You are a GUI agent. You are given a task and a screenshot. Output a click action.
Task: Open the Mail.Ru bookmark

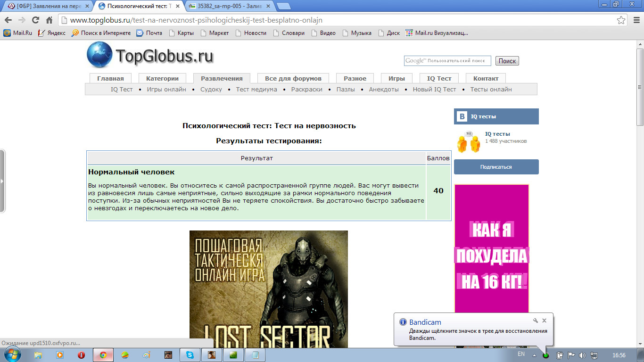point(18,33)
